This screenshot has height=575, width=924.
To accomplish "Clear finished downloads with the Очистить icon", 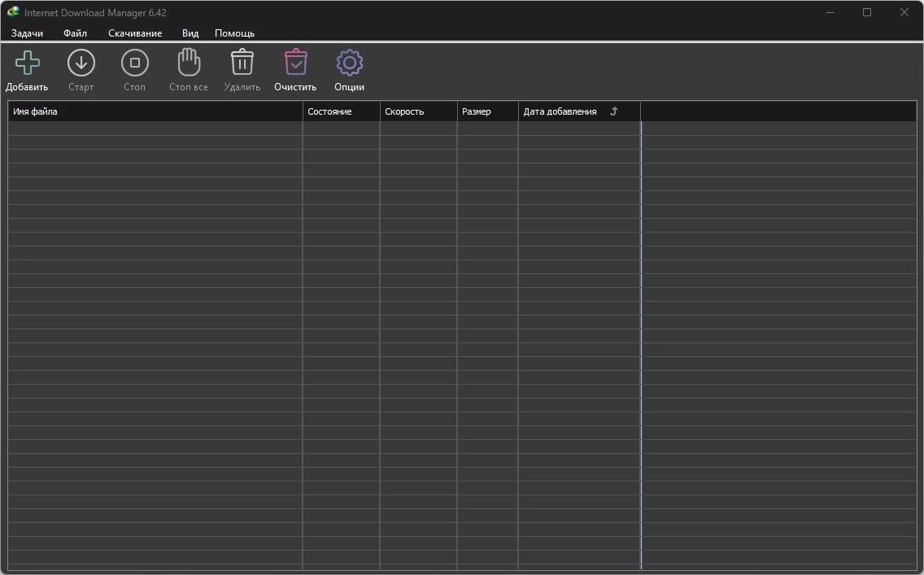I will (x=296, y=63).
